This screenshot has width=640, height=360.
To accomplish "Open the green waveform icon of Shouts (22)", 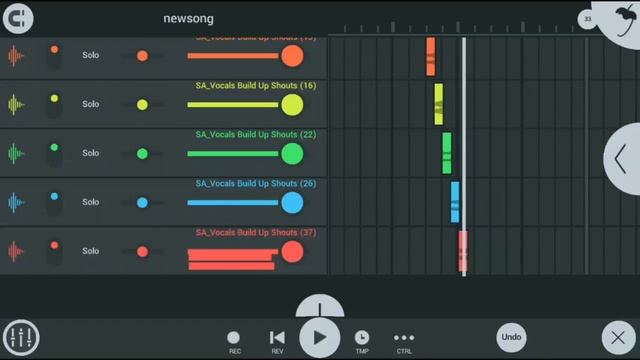I will coord(16,153).
